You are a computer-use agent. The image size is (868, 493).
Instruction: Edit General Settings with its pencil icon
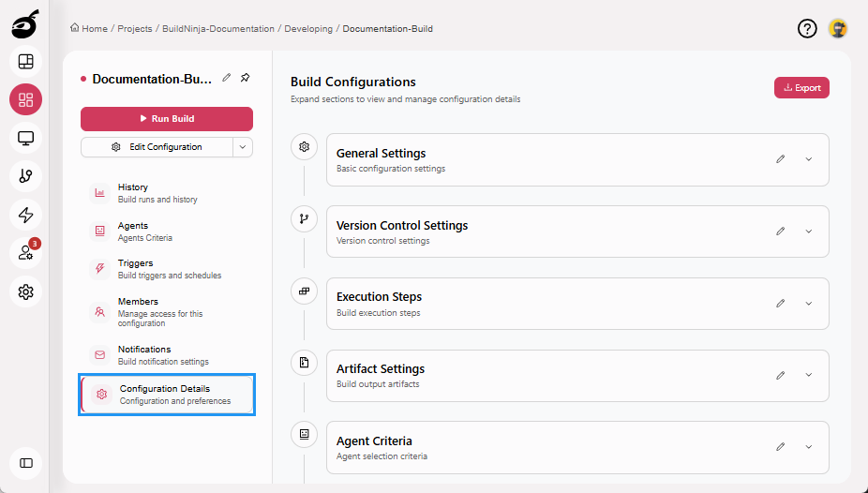[x=781, y=159]
